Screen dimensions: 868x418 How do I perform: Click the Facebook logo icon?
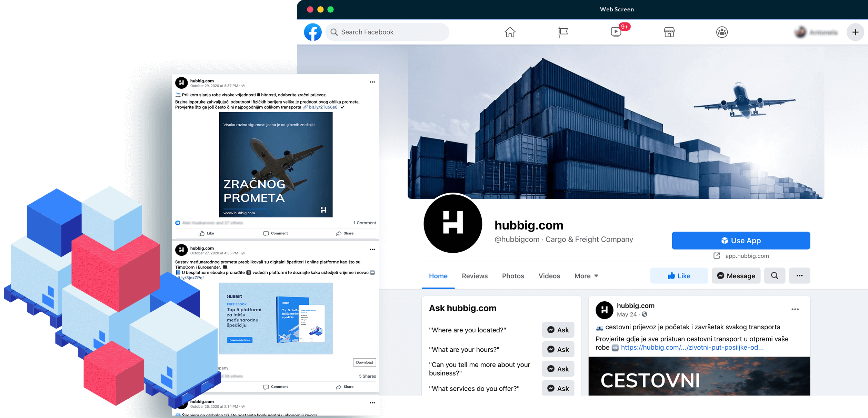313,32
